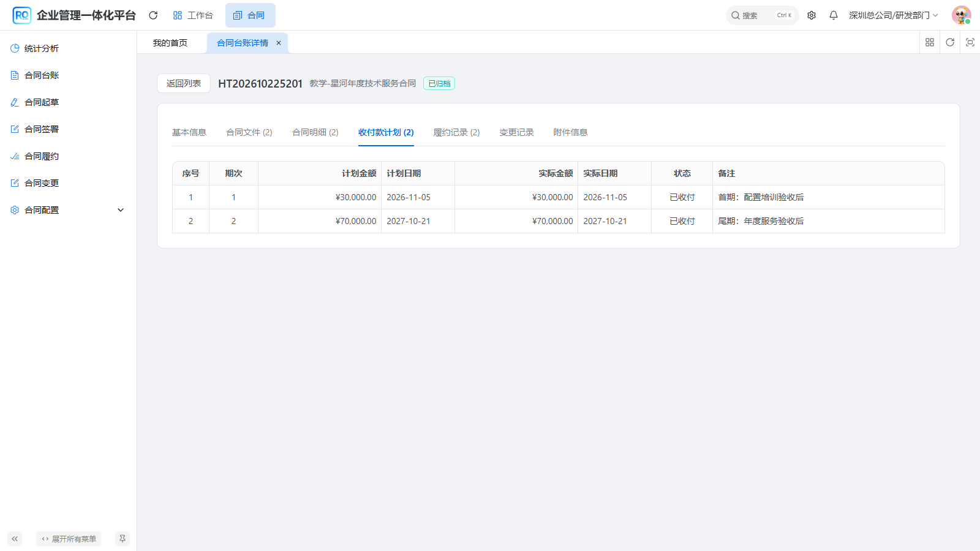Select the ¥30,000.00 planned amount cell

(320, 197)
